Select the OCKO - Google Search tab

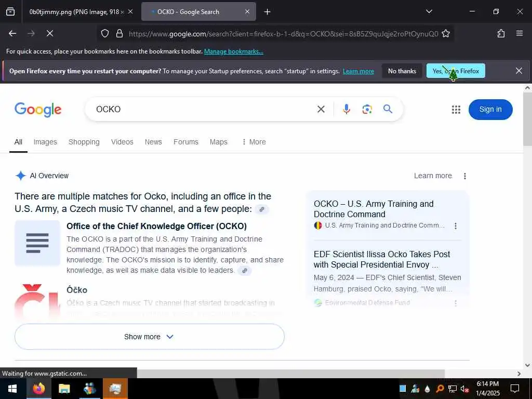click(198, 12)
